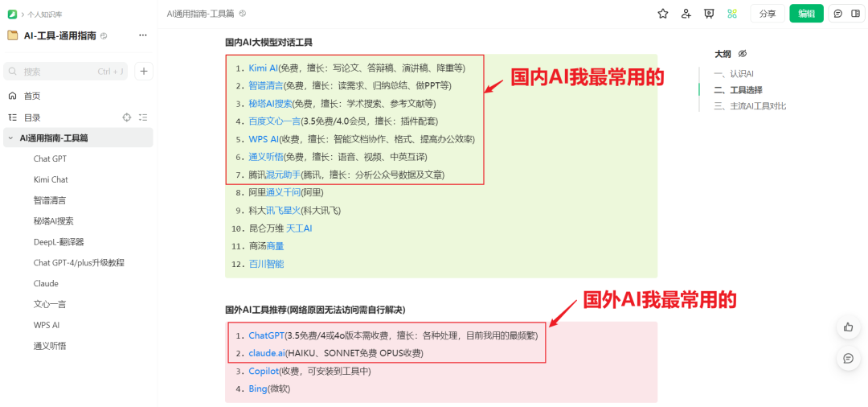The width and height of the screenshot is (868, 407).
Task: Focus the 搜索 search field
Action: pyautogui.click(x=65, y=71)
